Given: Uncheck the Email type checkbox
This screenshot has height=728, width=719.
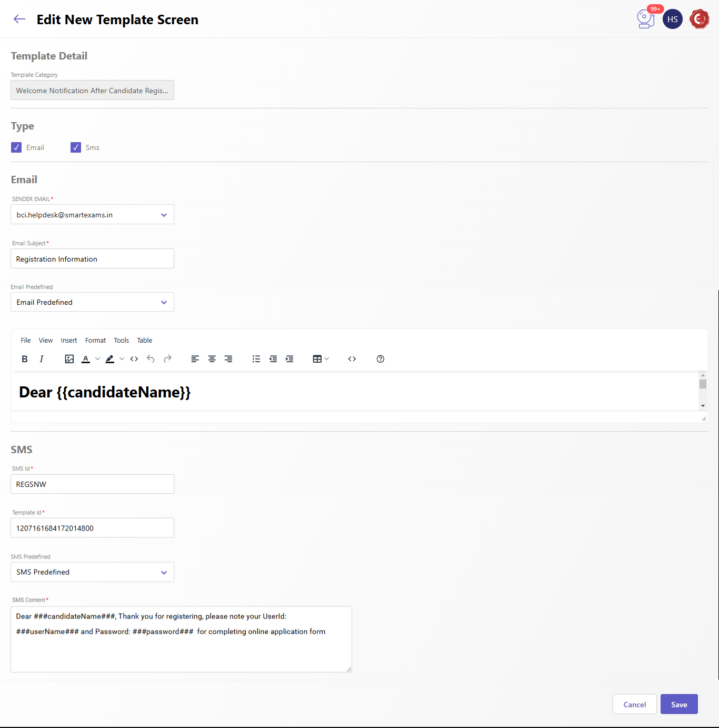Looking at the screenshot, I should coord(16,147).
